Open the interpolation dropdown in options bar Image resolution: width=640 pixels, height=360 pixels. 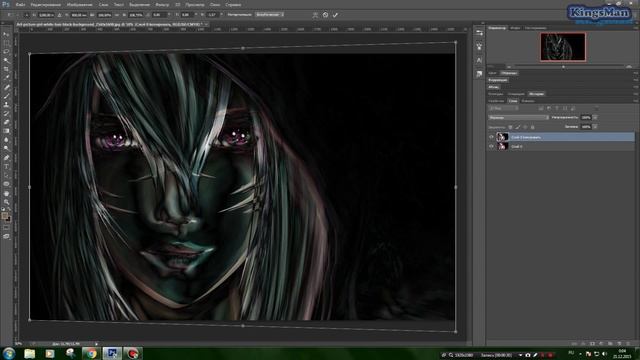pyautogui.click(x=269, y=15)
